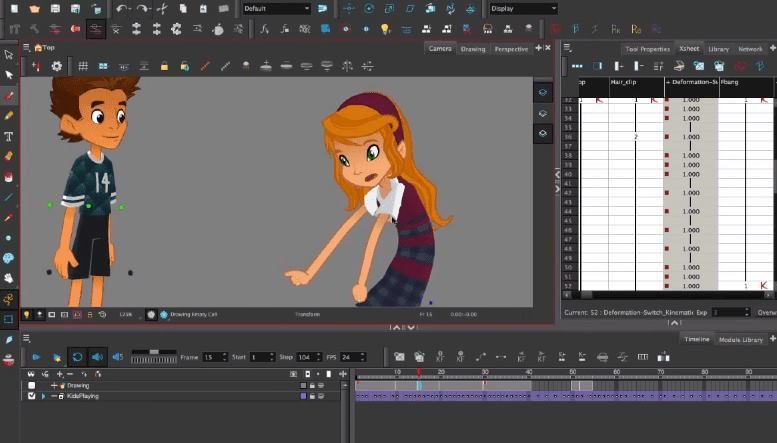
Task: Uncheck the KidsPlaying layer checkbox
Action: coord(32,396)
